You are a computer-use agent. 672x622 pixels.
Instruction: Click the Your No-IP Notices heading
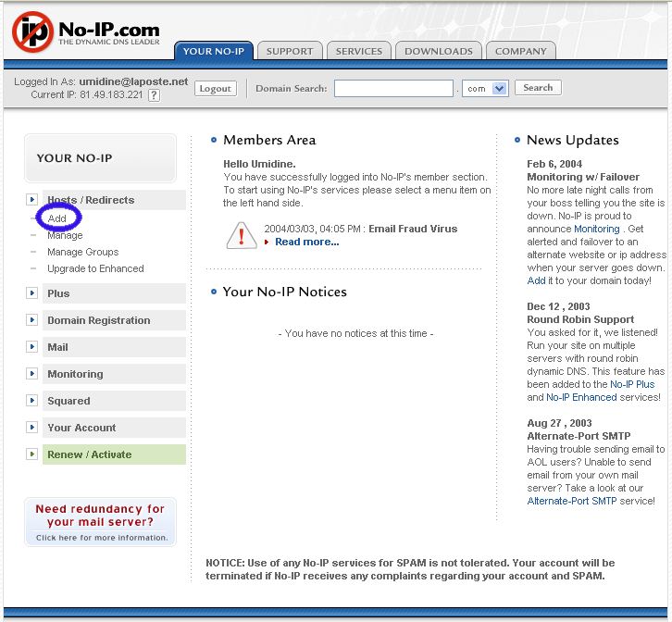(x=284, y=292)
